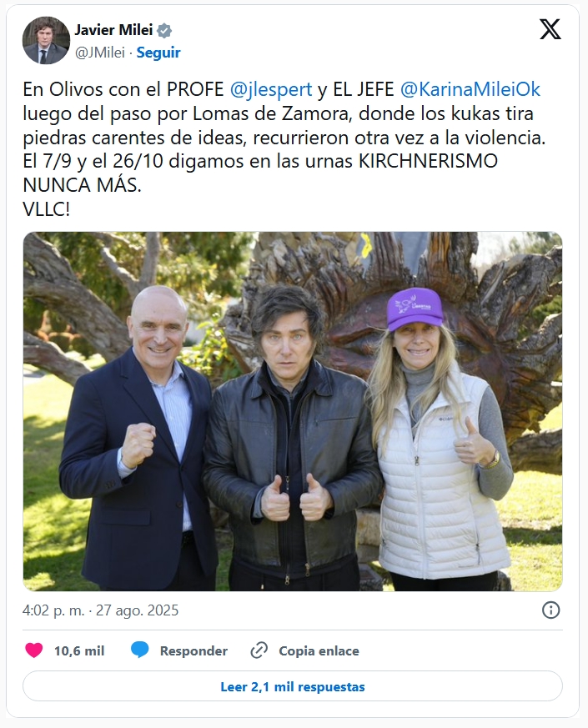Viewport: 588px width, 728px height.
Task: Open the @jlespert mention
Action: (271, 89)
